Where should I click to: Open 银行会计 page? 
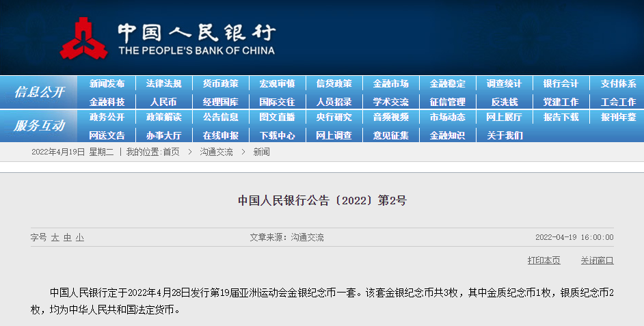561,84
